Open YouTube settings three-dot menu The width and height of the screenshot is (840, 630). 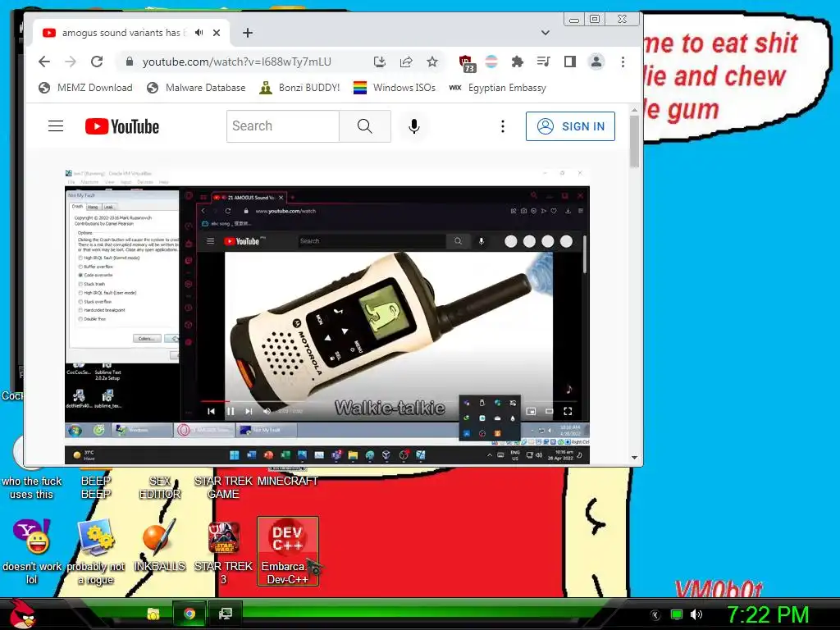click(503, 126)
